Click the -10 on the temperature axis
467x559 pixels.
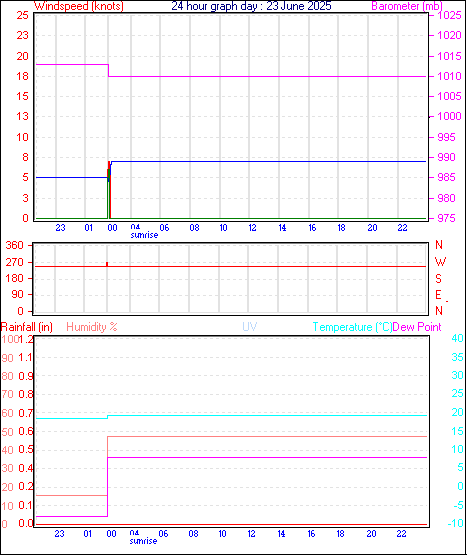(x=456, y=523)
